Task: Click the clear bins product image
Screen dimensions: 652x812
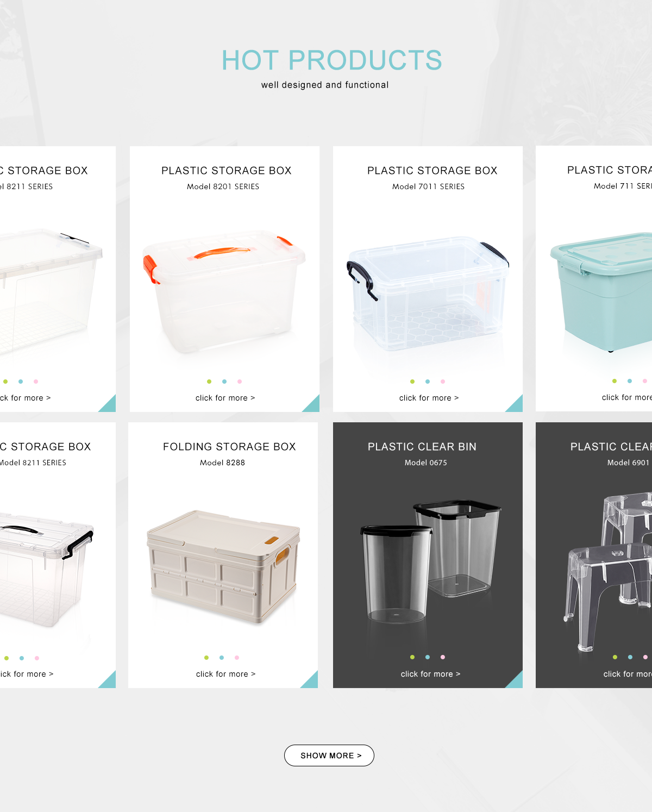Action: (x=430, y=561)
